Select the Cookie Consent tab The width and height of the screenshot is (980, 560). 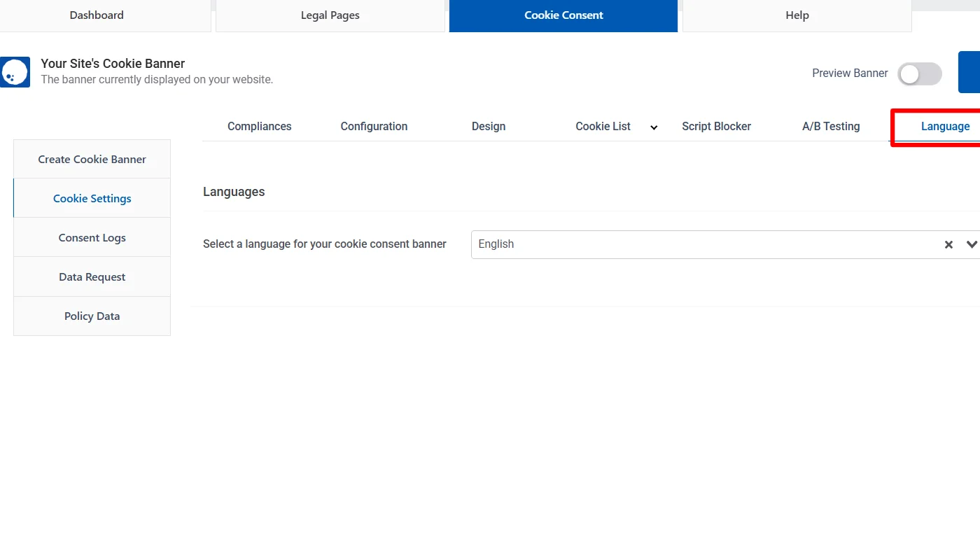coord(563,15)
